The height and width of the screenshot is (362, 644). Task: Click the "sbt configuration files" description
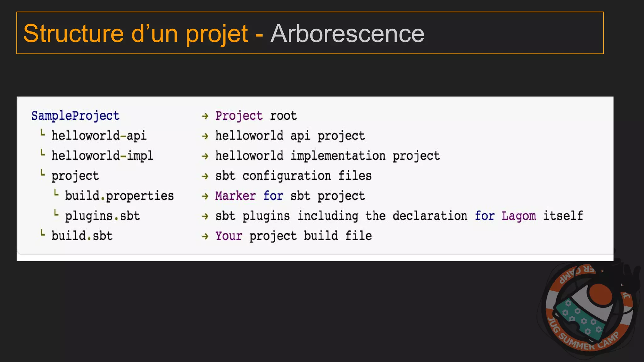(x=293, y=176)
